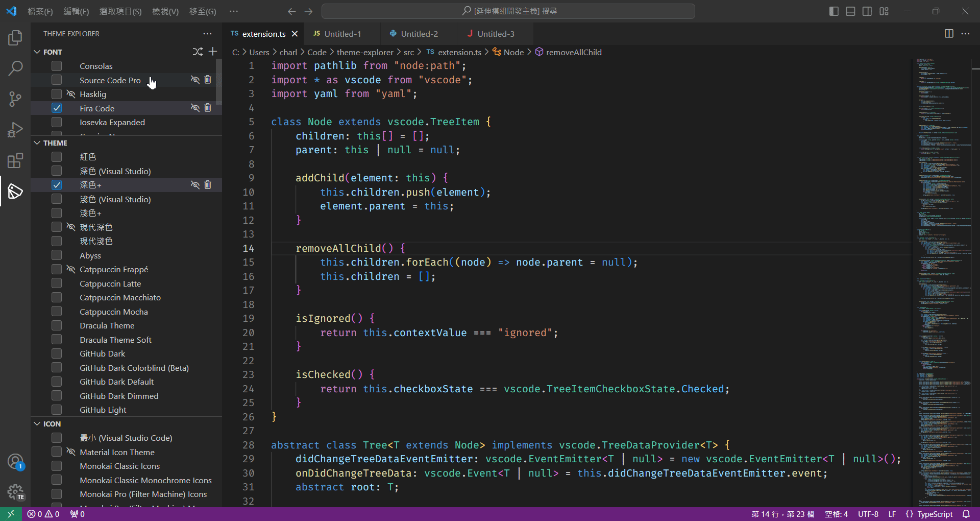Image resolution: width=980 pixels, height=521 pixels.
Task: Check the Consolas font checkbox
Action: click(57, 66)
